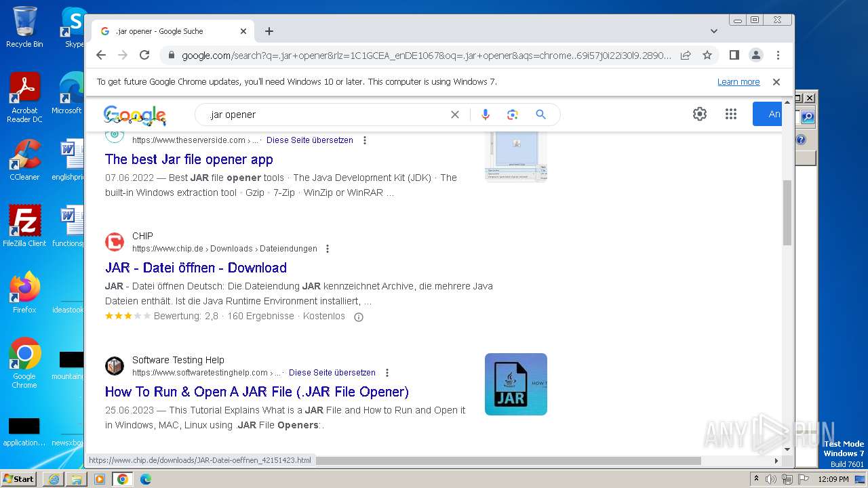Open Google search settings gear
868x488 pixels.
click(700, 114)
